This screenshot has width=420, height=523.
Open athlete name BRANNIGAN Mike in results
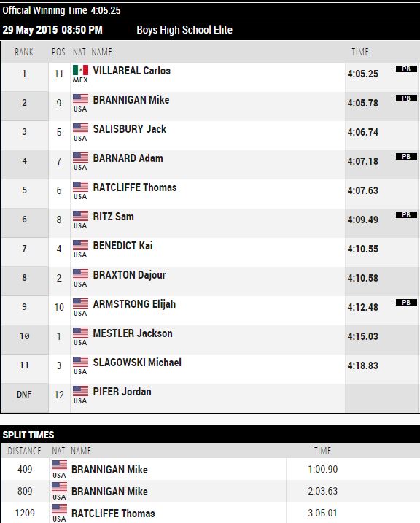click(131, 100)
